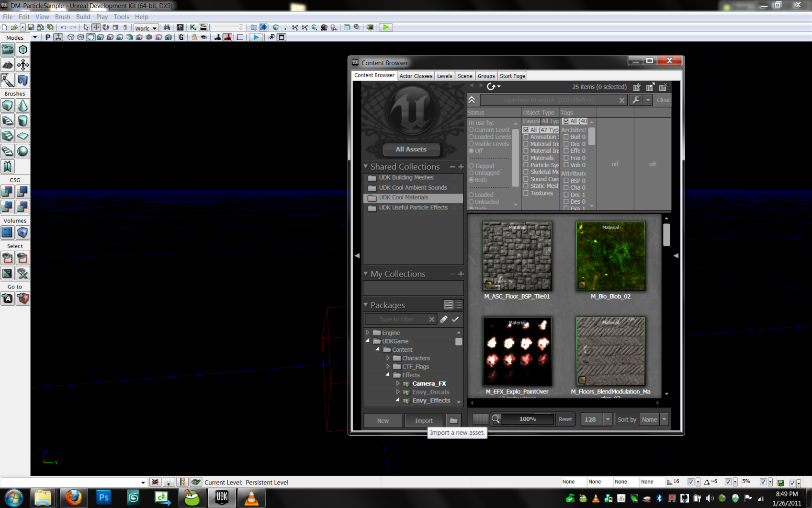
Task: Collapse Packages section header
Action: point(366,305)
